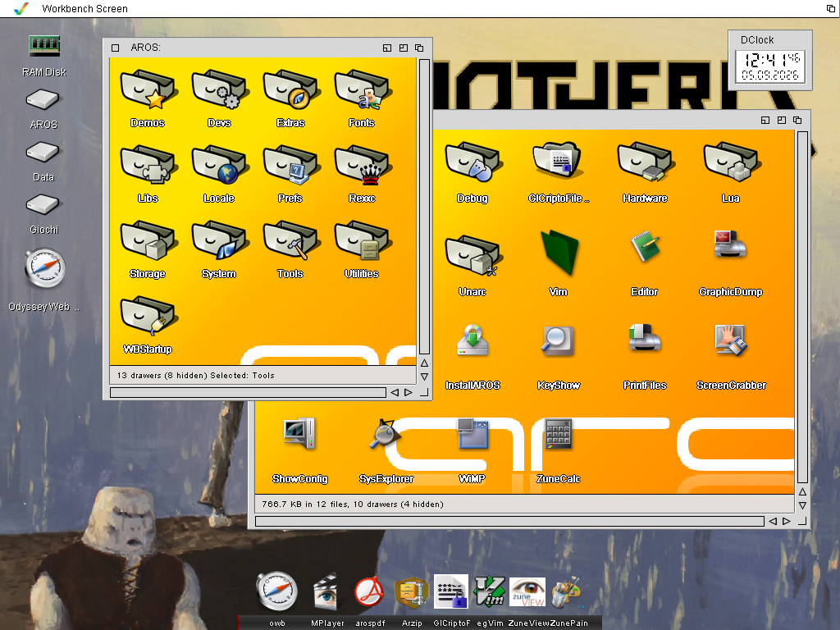Select the AROS disk desktop icon
Viewport: 840px width, 630px height.
coord(43,100)
